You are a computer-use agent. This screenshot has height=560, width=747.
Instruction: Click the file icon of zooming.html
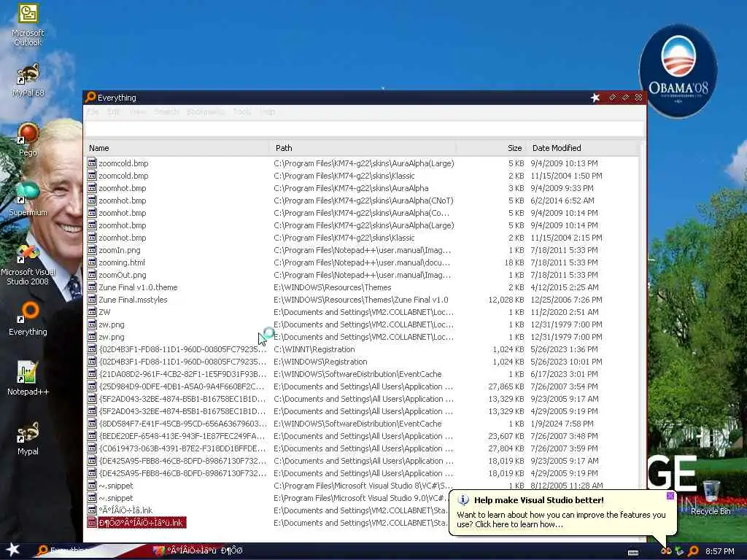click(x=92, y=262)
